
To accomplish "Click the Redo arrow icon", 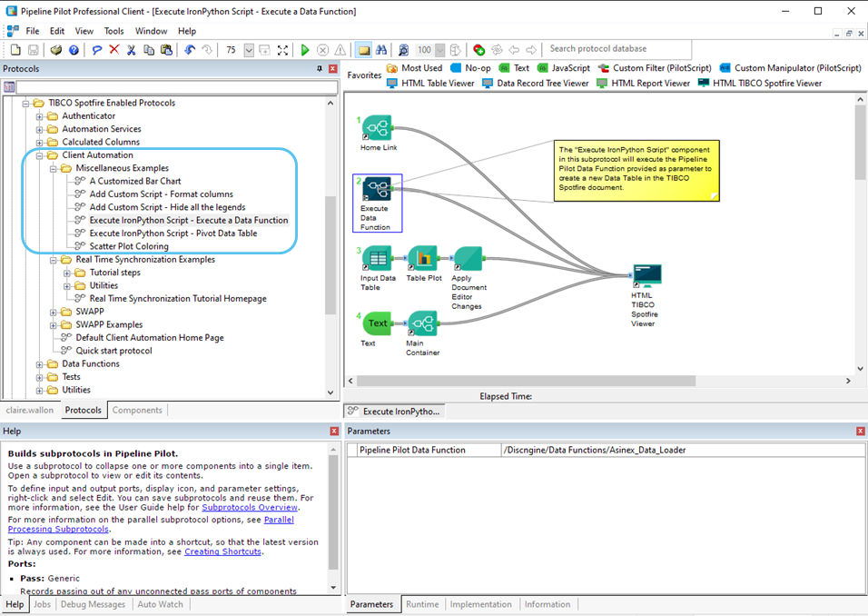I will tap(207, 50).
